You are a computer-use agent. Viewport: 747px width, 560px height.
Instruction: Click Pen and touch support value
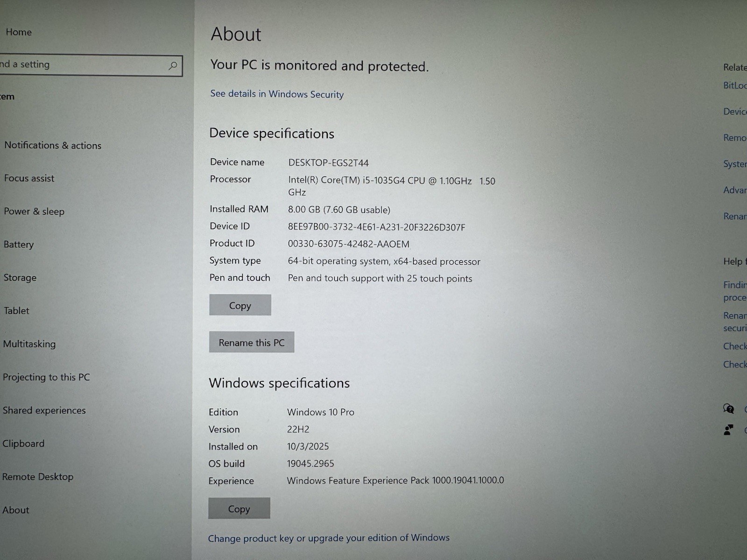380,279
